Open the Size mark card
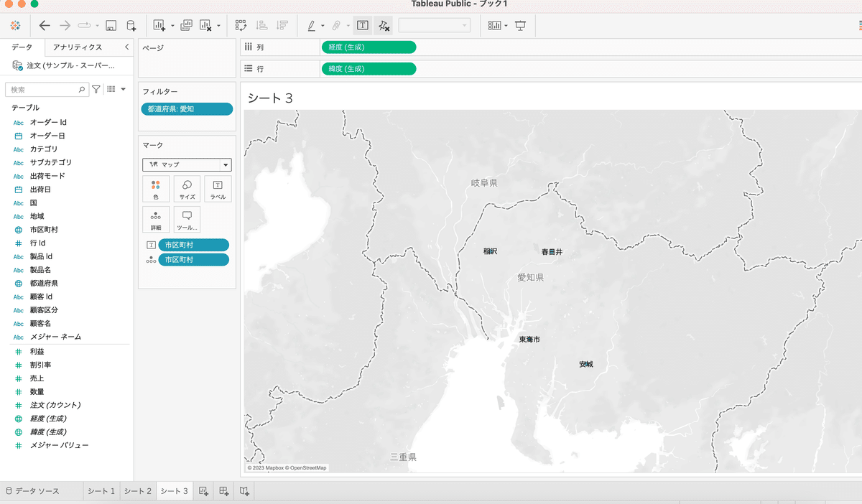Image resolution: width=862 pixels, height=504 pixels. point(187,190)
